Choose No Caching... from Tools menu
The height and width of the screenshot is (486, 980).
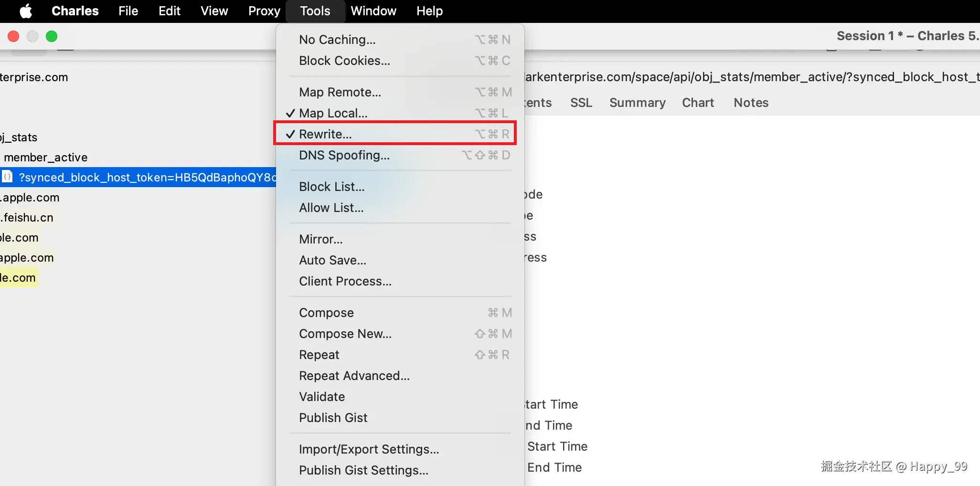(x=400, y=40)
